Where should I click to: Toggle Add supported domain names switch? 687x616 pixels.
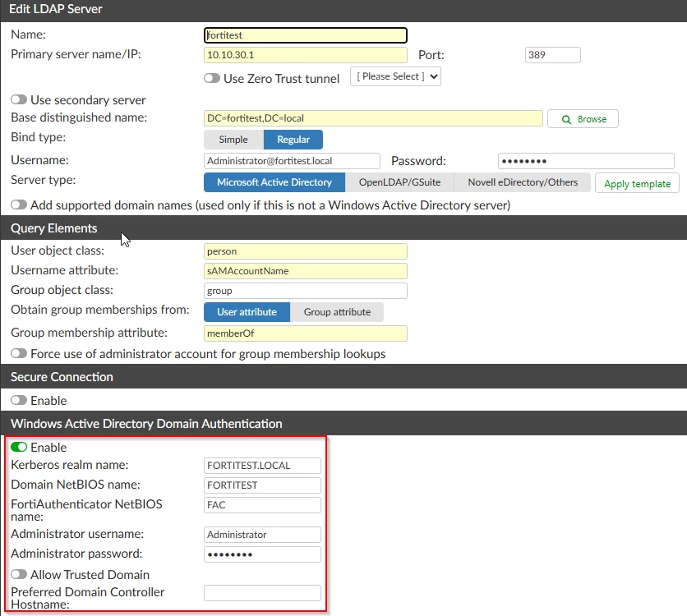(19, 205)
